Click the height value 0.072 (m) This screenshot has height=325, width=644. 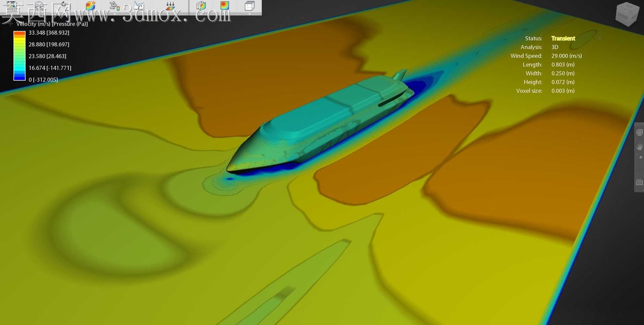click(x=563, y=82)
